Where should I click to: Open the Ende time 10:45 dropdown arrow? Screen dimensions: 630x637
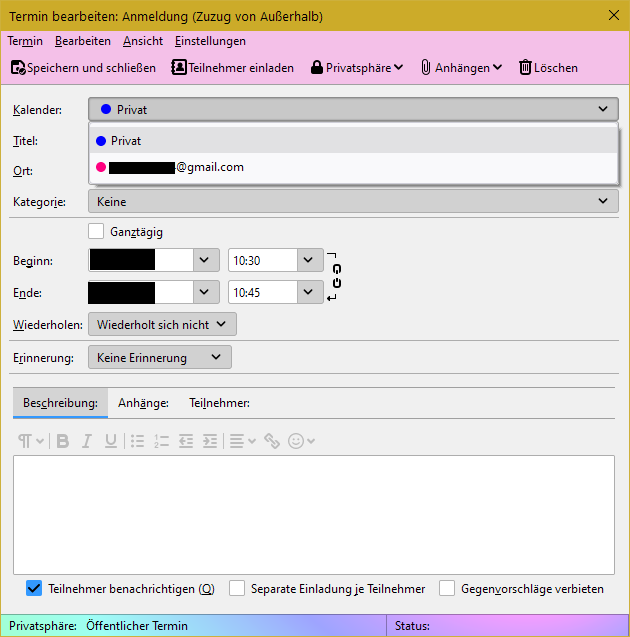pos(310,292)
